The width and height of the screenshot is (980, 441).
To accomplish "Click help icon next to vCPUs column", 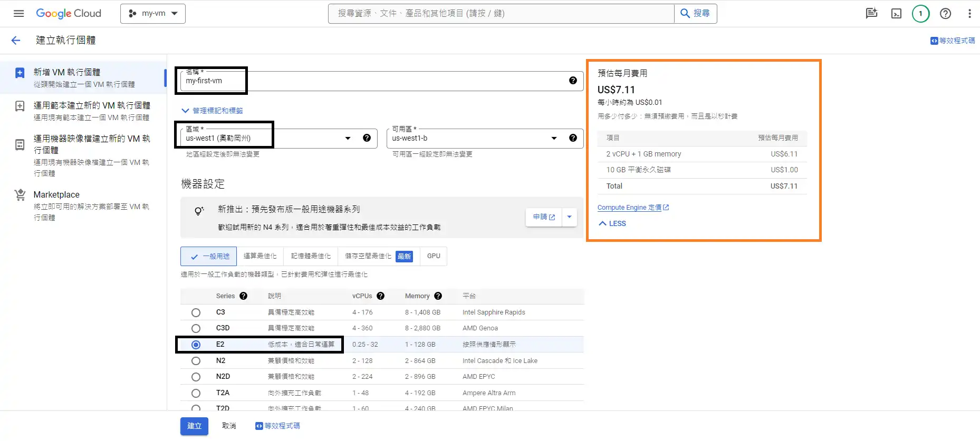I will (380, 296).
